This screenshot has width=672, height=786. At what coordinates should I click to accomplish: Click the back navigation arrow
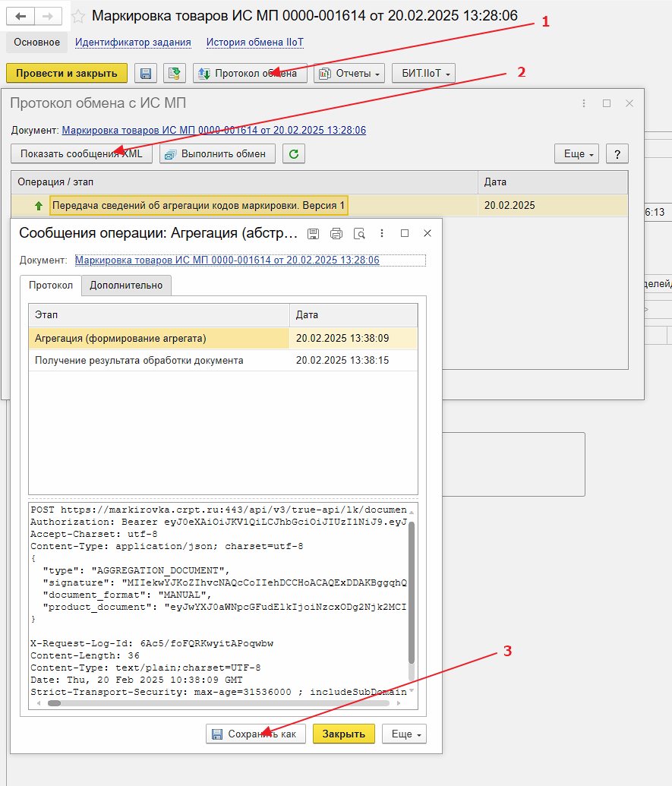pyautogui.click(x=21, y=16)
